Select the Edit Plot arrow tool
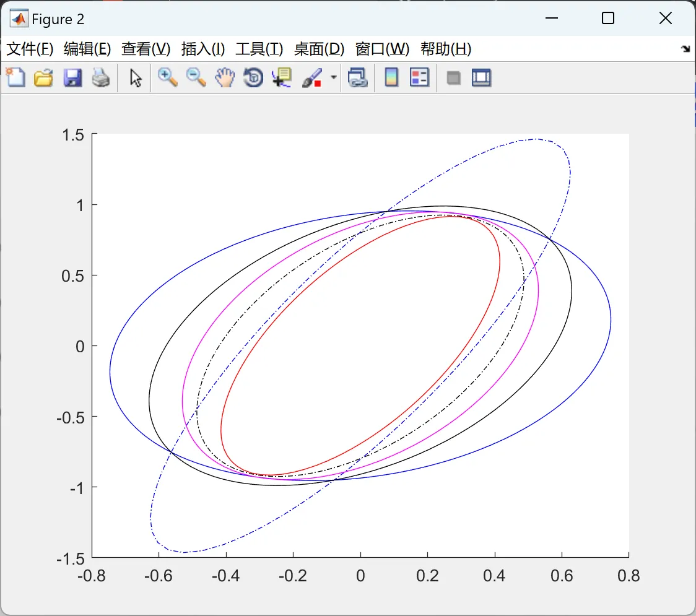This screenshot has width=696, height=616. [x=136, y=78]
